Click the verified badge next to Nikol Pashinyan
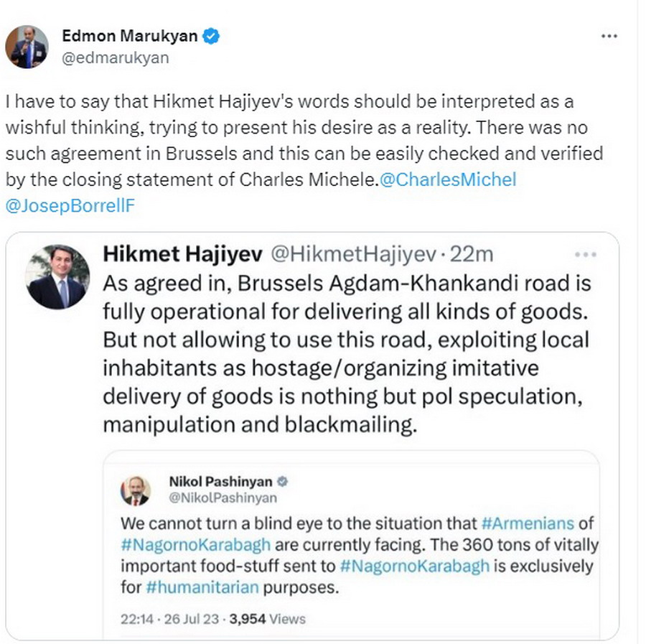Viewport: 646px width, 644px height. click(283, 481)
